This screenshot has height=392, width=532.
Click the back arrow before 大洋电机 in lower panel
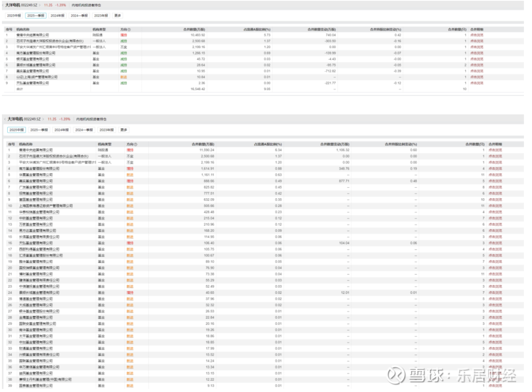pyautogui.click(x=6, y=119)
